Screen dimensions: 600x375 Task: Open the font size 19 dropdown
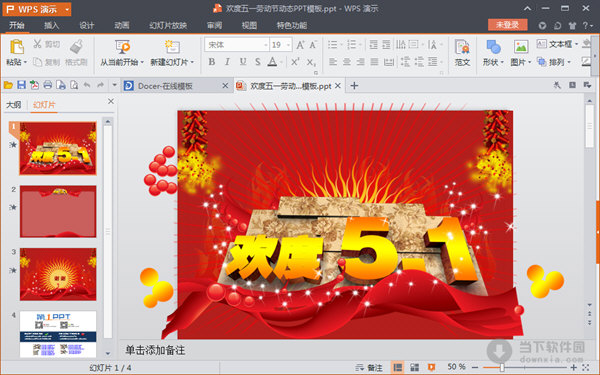tap(288, 45)
